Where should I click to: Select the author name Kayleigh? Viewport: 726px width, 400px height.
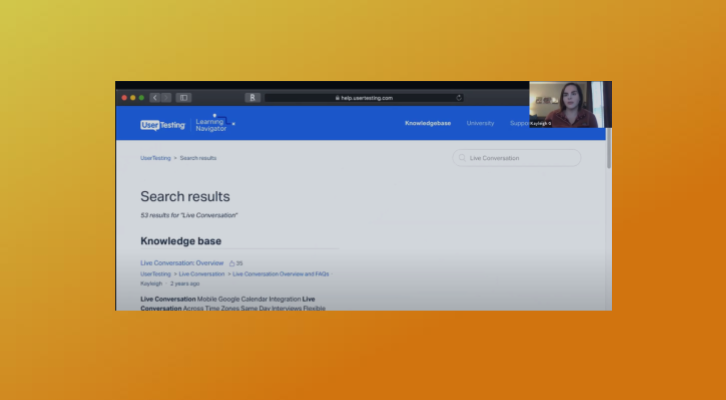pos(151,283)
